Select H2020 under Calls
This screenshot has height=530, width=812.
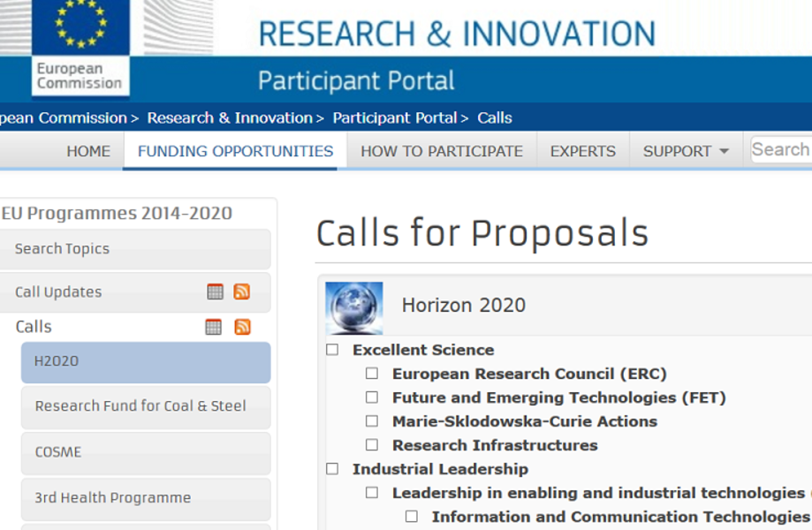click(x=146, y=362)
